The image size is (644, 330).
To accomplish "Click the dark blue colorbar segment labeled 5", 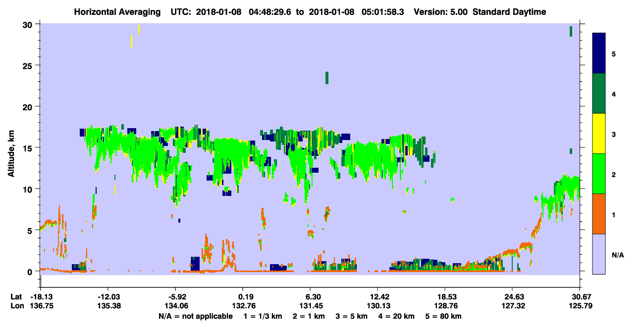I will [x=599, y=53].
